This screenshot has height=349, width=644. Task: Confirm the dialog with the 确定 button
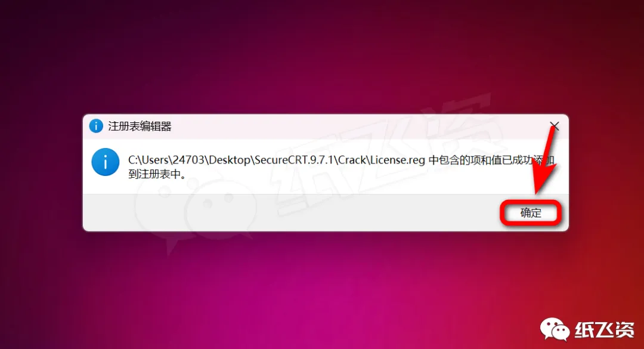531,213
